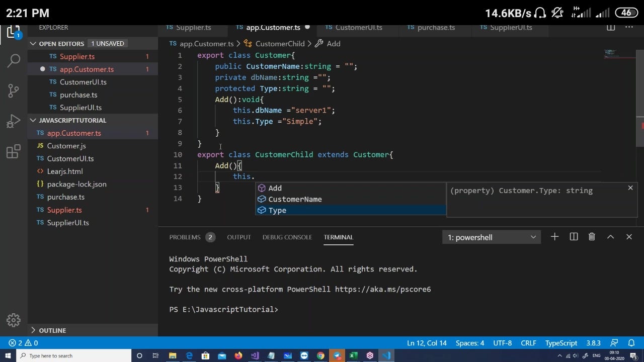
Task: Click Supplier.ts in Open Editors list
Action: [77, 56]
